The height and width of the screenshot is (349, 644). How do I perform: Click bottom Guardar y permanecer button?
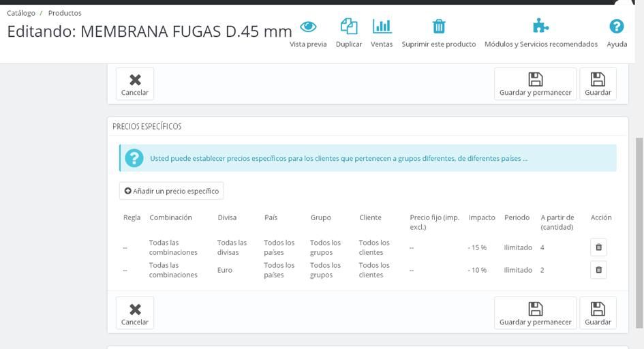click(x=535, y=313)
